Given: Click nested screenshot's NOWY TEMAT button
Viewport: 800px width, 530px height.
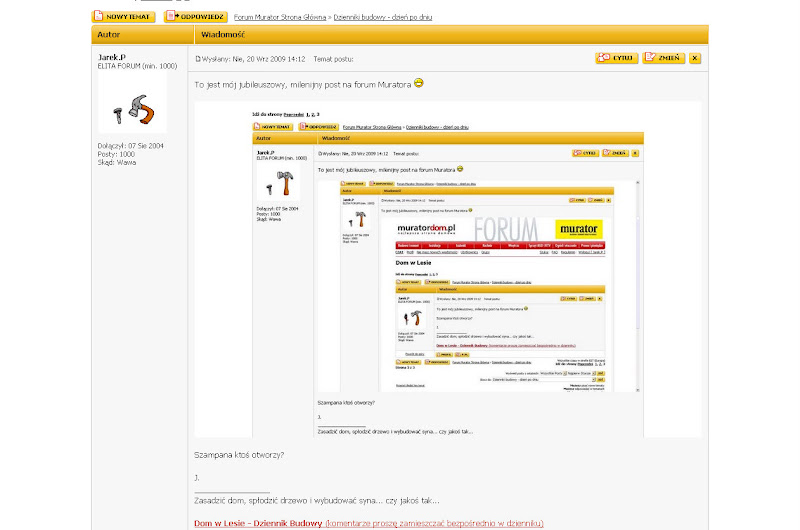Looking at the screenshot, I should click(x=273, y=127).
